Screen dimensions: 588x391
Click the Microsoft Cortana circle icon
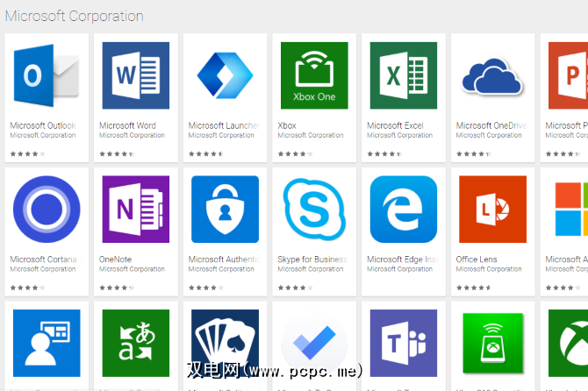[47, 210]
